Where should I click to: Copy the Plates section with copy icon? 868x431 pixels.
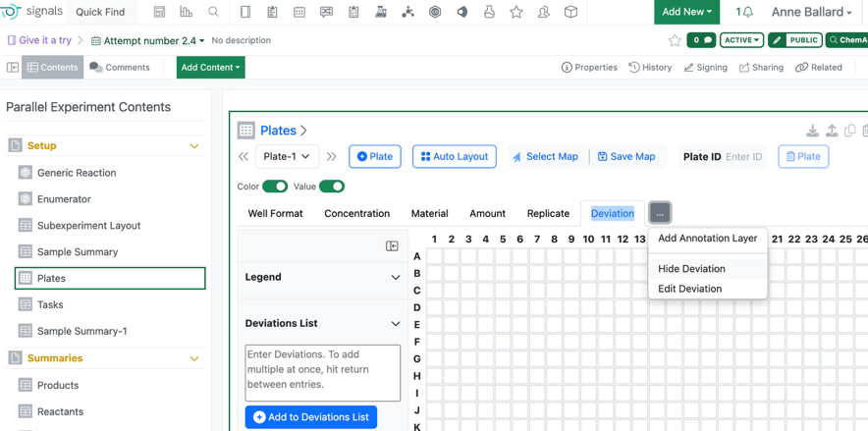coord(849,131)
